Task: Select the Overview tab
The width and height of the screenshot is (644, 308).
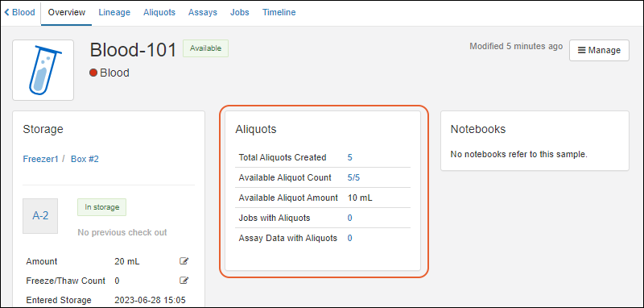Action: pyautogui.click(x=67, y=12)
